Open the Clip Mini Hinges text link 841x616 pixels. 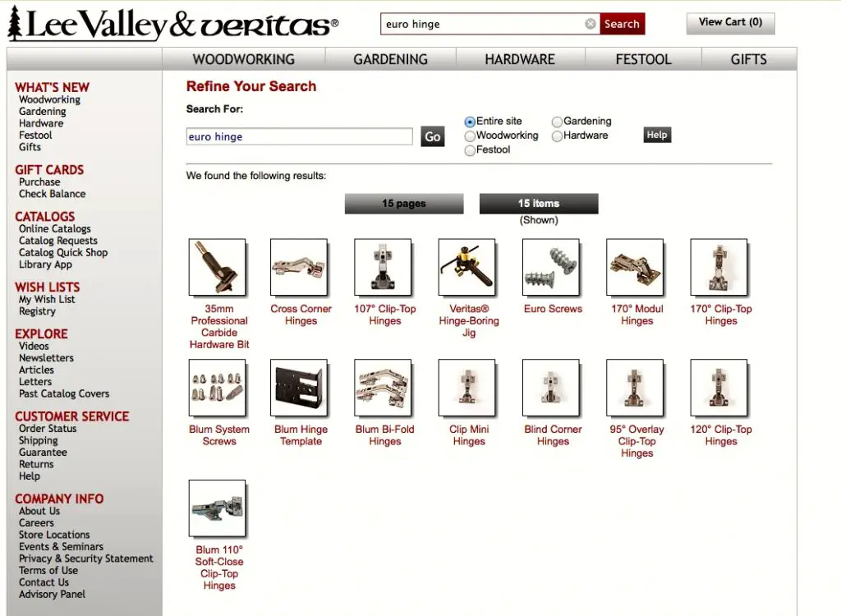[x=469, y=435]
